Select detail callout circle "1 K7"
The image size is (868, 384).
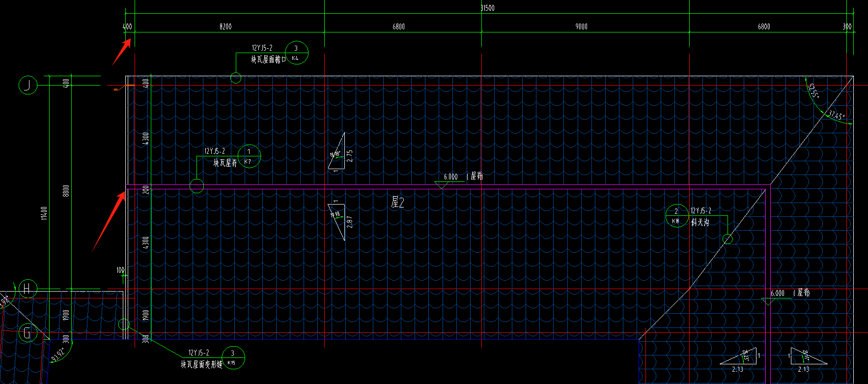point(249,156)
